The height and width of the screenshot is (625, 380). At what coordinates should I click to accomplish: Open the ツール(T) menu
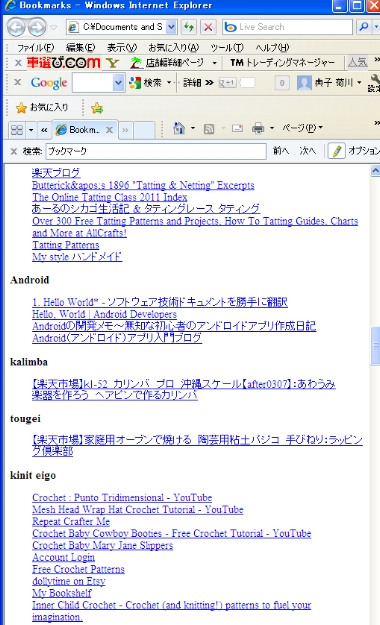click(x=227, y=47)
